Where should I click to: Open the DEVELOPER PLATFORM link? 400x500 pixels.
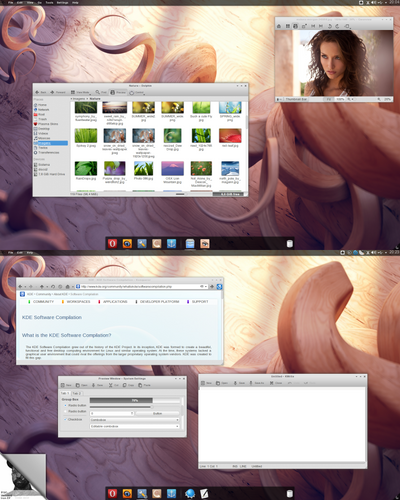point(159,302)
